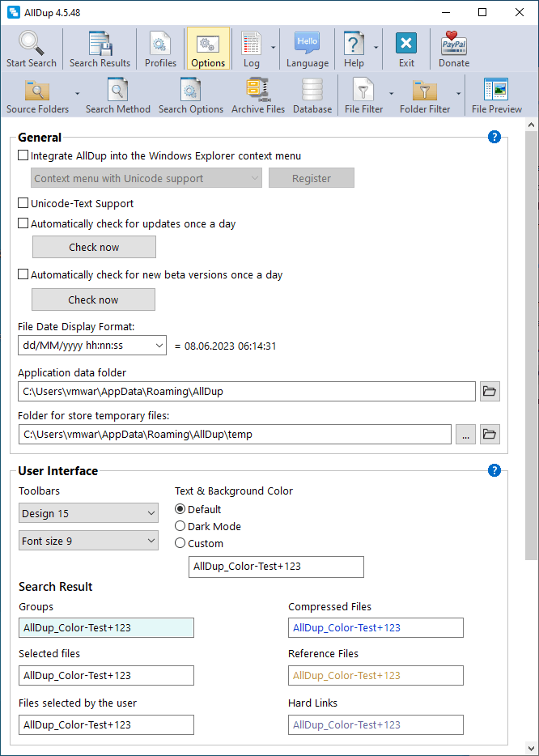Click Check now for updates
539x756 pixels.
click(94, 247)
